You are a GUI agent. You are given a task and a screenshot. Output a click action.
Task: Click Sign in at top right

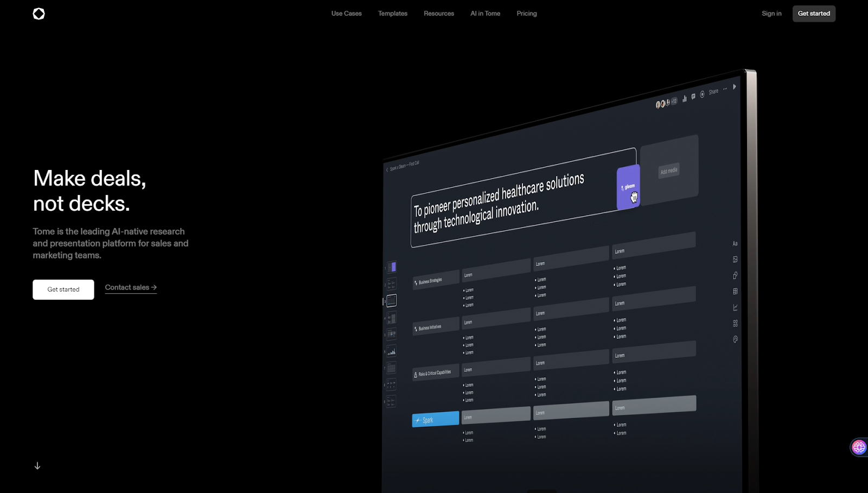[771, 14]
